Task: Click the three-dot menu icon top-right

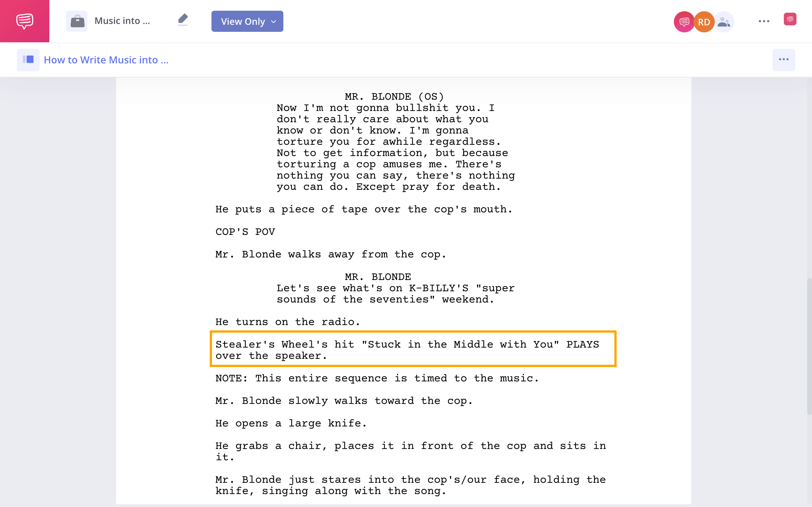Action: tap(764, 21)
